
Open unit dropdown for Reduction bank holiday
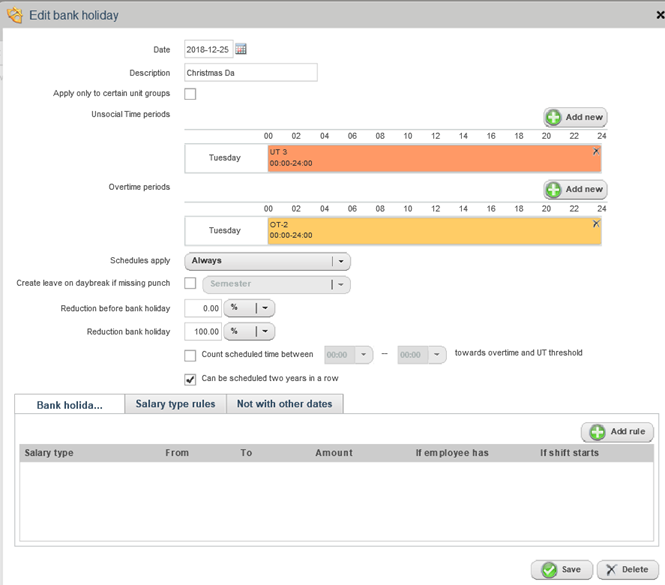click(x=249, y=331)
